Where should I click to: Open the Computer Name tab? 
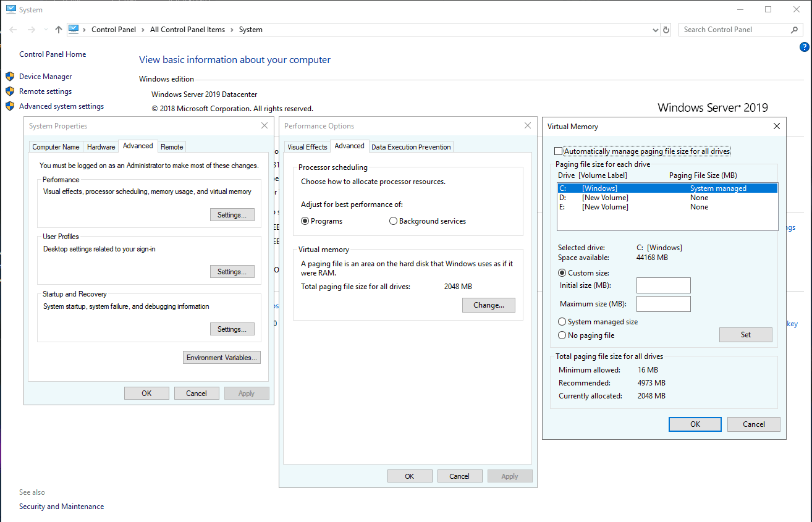point(56,147)
